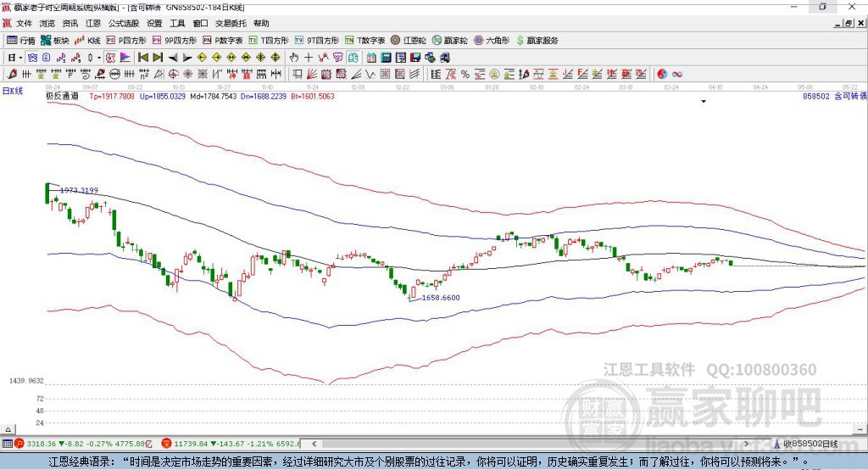
Task: Open the calculator icon
Action: pos(386,58)
